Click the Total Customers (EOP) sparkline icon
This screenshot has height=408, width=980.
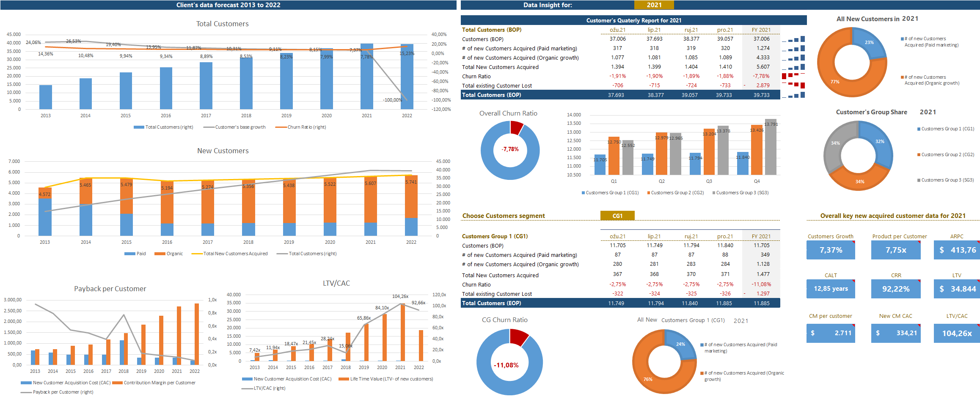pos(793,95)
